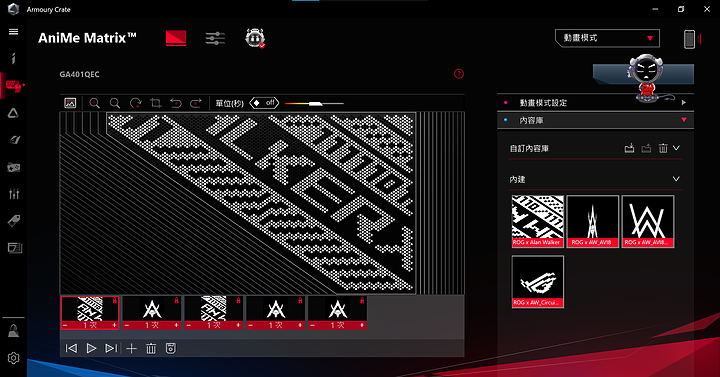Switch to the virtual pet robot tab
Image resolution: width=720 pixels, height=377 pixels.
pos(255,38)
